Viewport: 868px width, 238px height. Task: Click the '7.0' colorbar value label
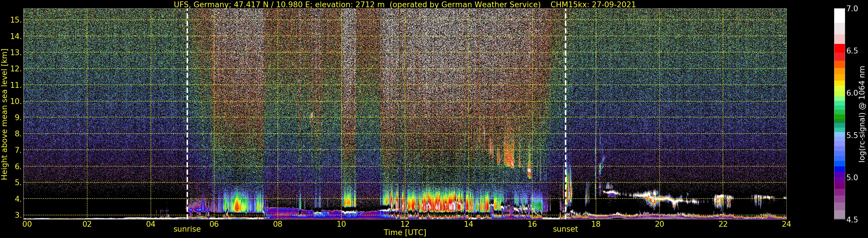[x=852, y=9]
